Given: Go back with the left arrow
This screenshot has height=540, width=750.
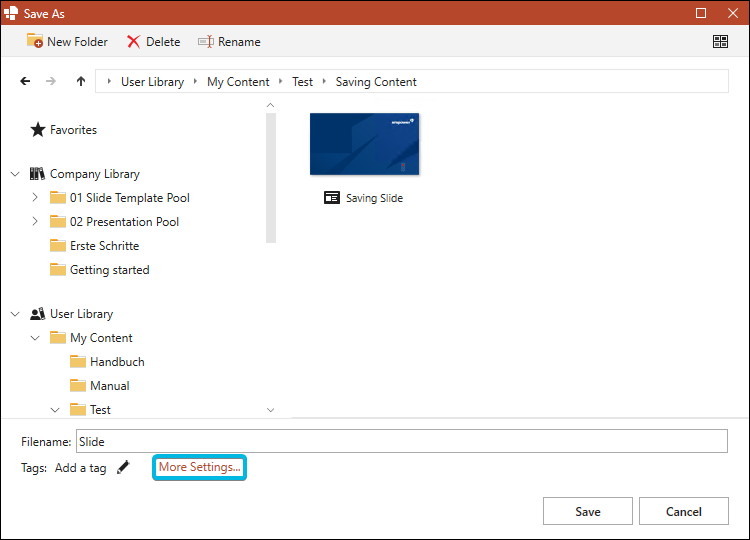Looking at the screenshot, I should pyautogui.click(x=25, y=81).
